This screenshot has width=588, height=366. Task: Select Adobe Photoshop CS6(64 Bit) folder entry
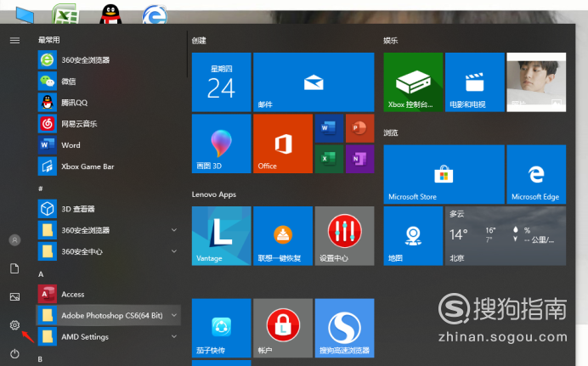coord(109,315)
